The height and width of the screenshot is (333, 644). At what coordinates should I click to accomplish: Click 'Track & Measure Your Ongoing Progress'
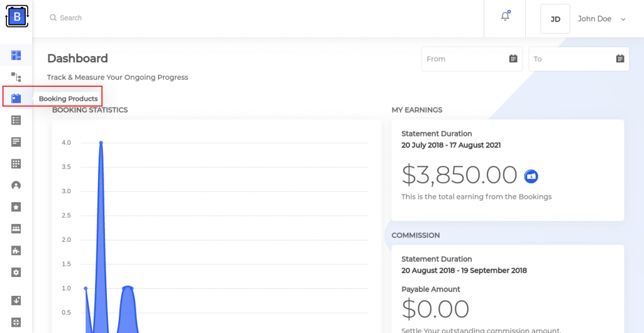coord(118,77)
